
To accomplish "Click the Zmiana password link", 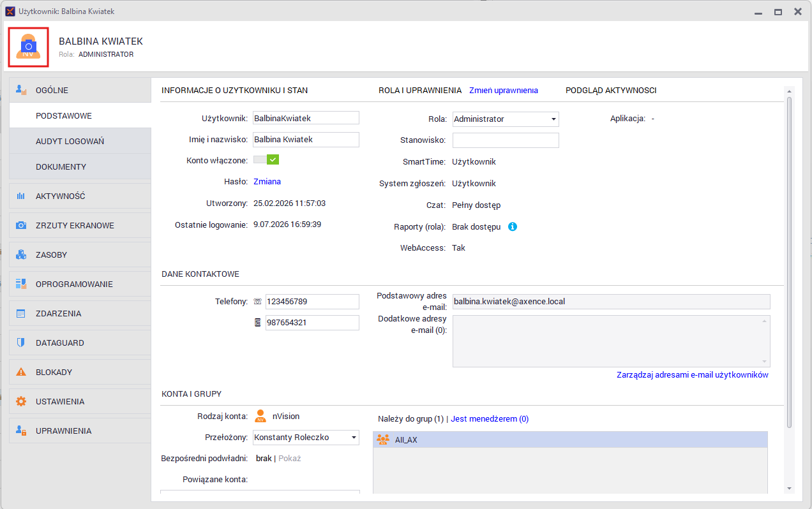I will point(267,182).
